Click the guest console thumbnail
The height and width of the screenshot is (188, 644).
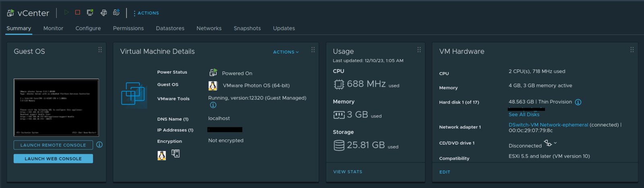pyautogui.click(x=56, y=107)
